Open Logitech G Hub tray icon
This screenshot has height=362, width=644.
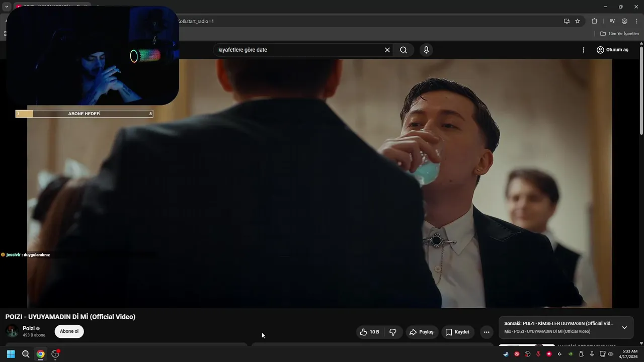click(x=560, y=354)
